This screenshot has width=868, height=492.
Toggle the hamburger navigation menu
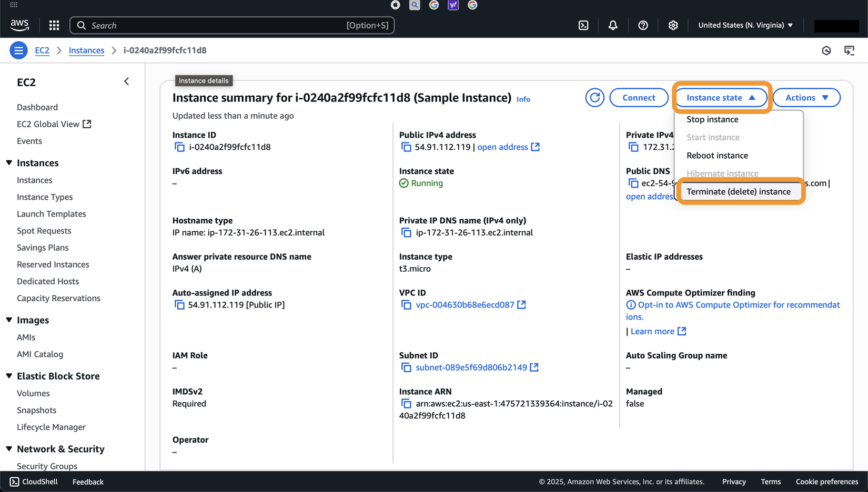(x=18, y=50)
